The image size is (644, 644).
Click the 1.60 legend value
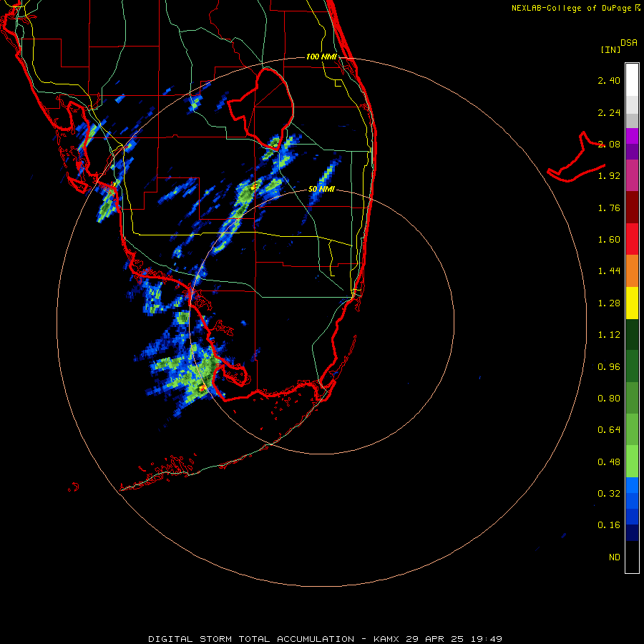609,240
